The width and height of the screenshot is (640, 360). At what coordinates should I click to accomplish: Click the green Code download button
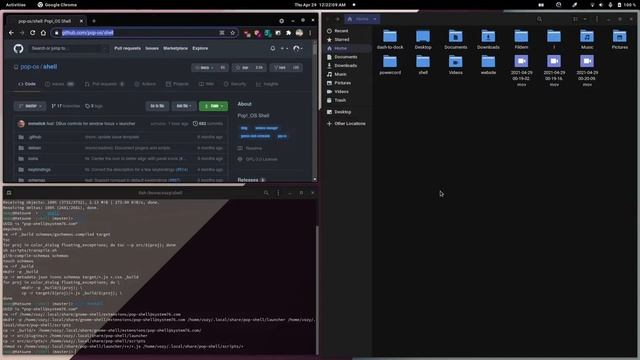coord(213,106)
